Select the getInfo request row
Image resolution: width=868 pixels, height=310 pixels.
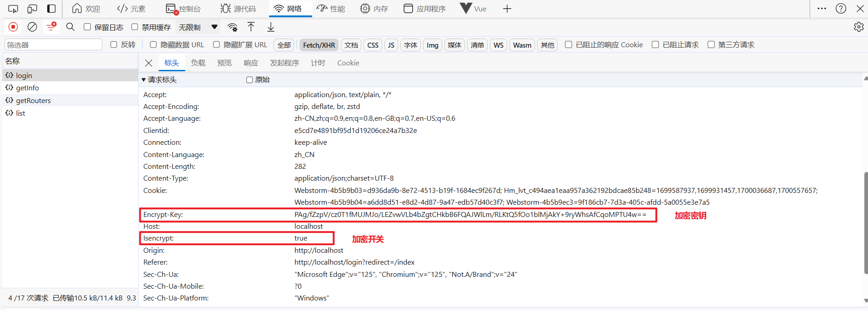(x=70, y=88)
